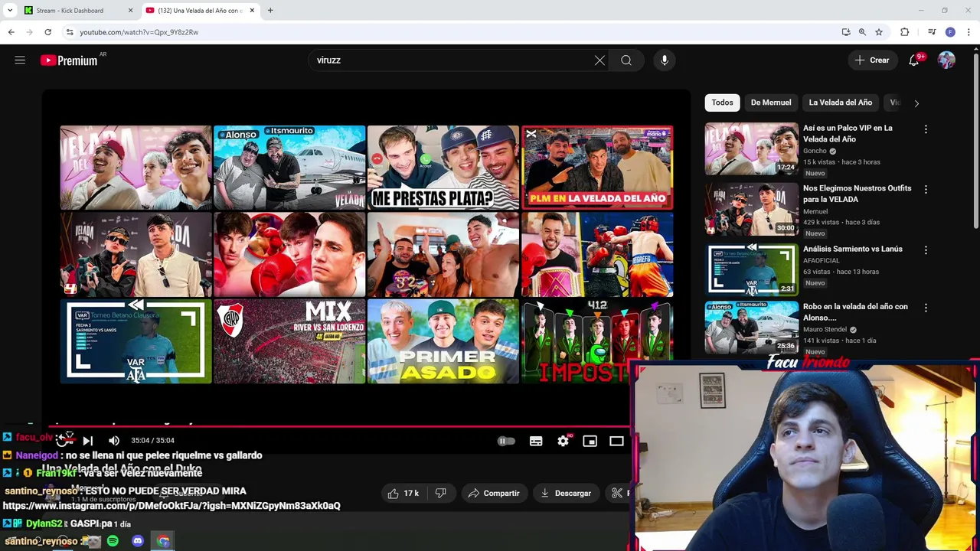Open the player settings gear
Image resolution: width=980 pixels, height=551 pixels.
(563, 441)
